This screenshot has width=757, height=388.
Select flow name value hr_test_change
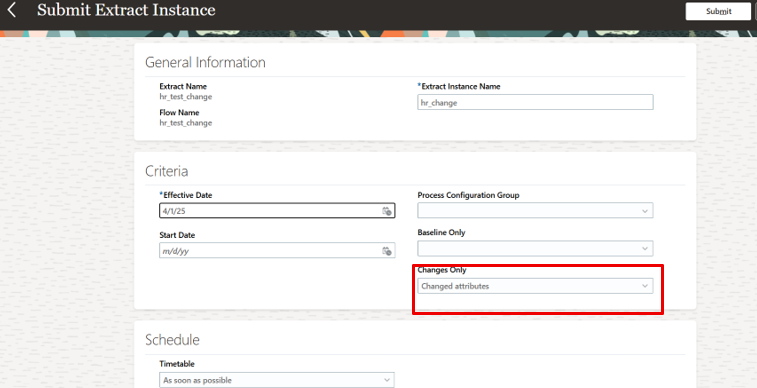click(186, 123)
